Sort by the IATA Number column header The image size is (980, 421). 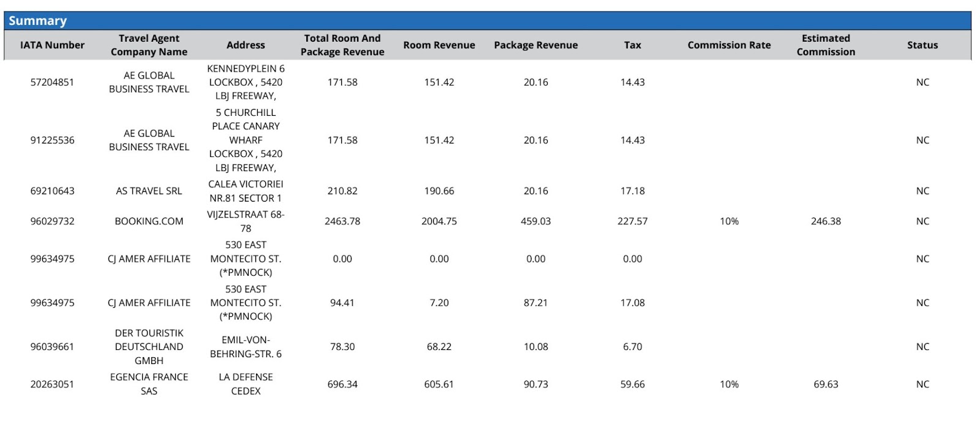pos(52,45)
